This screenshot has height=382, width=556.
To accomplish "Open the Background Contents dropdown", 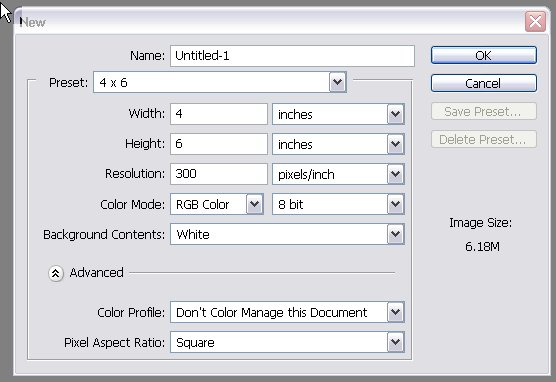I will [287, 234].
